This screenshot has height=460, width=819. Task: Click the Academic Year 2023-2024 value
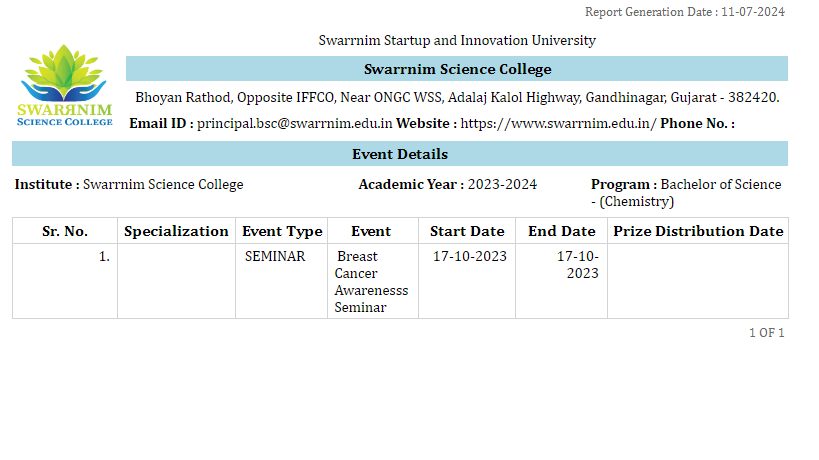pos(502,185)
